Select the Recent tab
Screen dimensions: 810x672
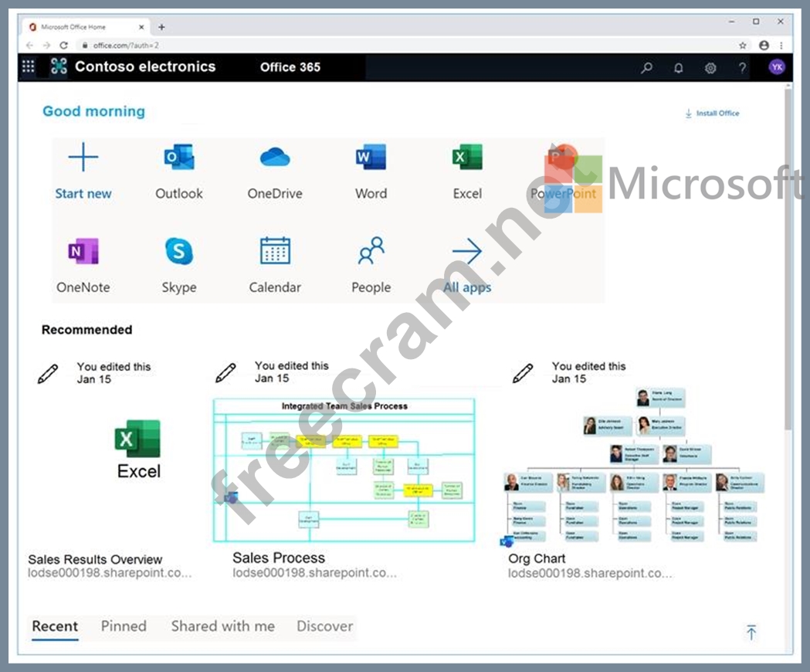pos(55,626)
